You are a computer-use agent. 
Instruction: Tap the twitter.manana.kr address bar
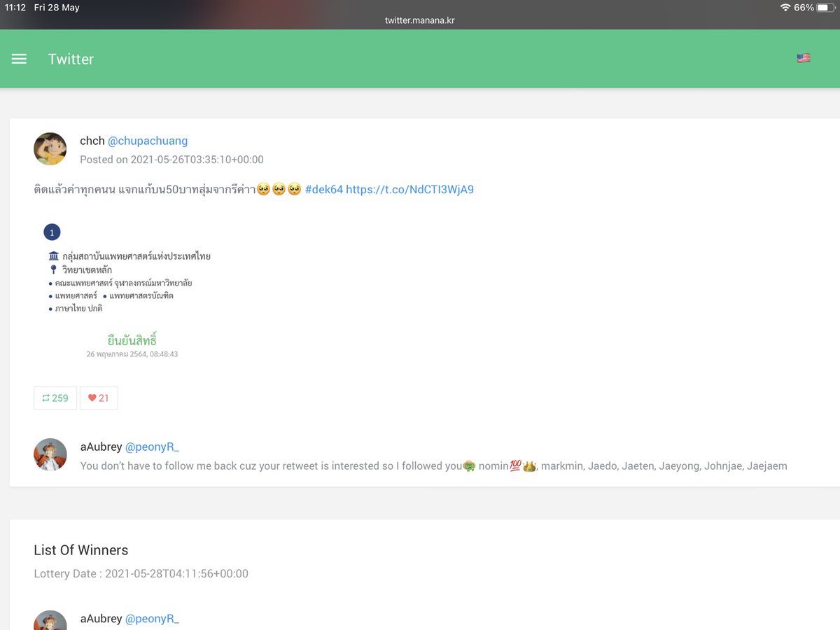pos(420,20)
